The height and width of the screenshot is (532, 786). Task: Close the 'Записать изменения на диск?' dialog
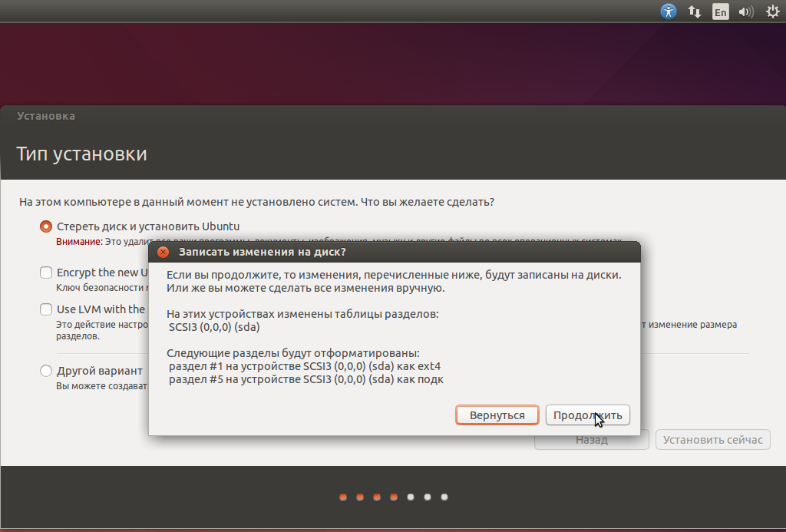163,252
